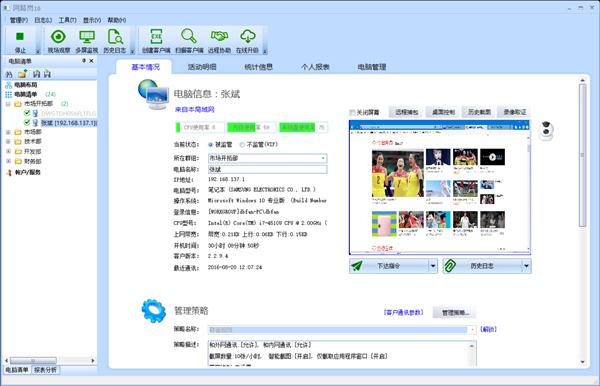
Task: Switch to the 统计信息 tab
Action: tap(258, 67)
